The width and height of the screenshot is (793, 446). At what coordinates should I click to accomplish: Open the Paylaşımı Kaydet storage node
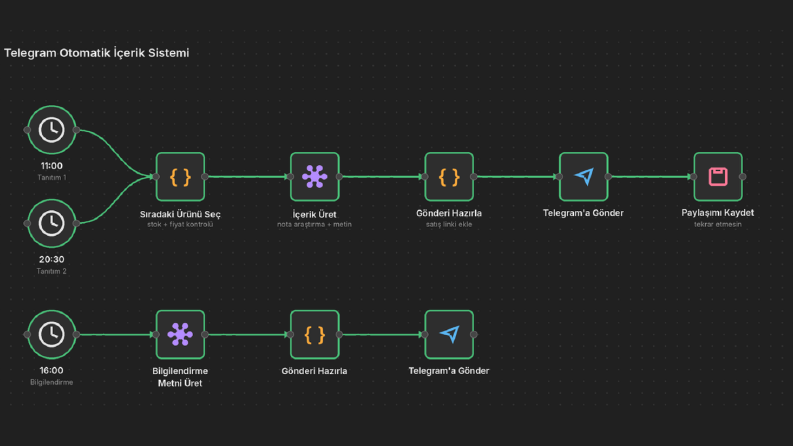[718, 177]
